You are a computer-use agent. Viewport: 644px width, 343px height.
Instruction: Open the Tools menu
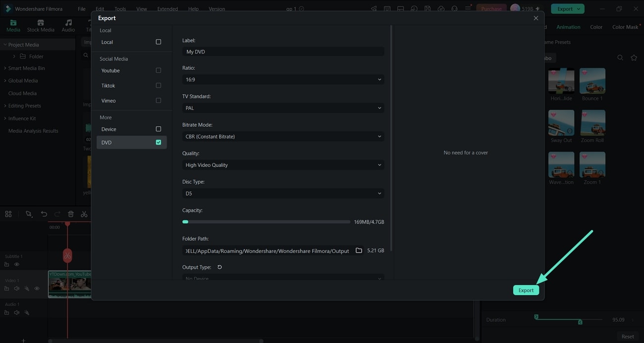coord(120,9)
